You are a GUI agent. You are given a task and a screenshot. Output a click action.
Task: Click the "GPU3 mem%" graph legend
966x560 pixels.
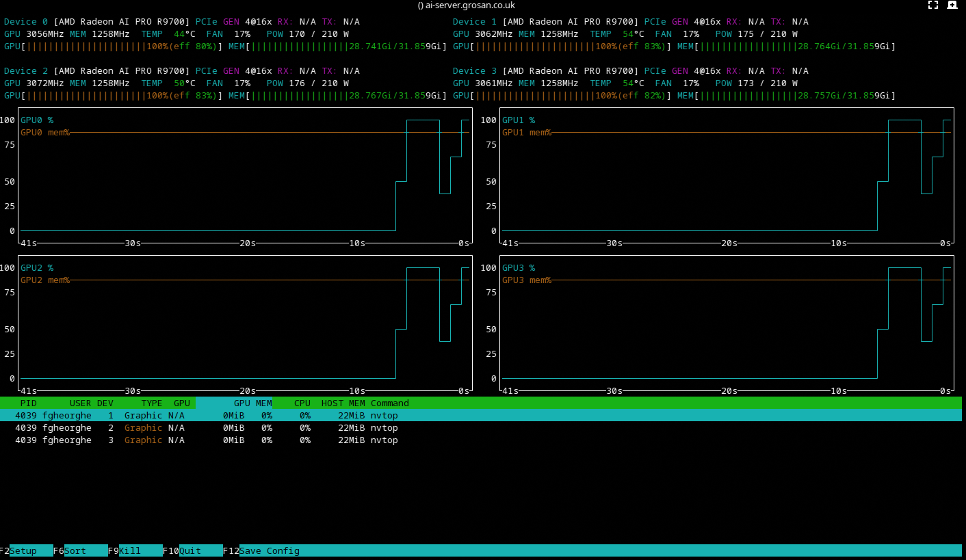(x=527, y=280)
